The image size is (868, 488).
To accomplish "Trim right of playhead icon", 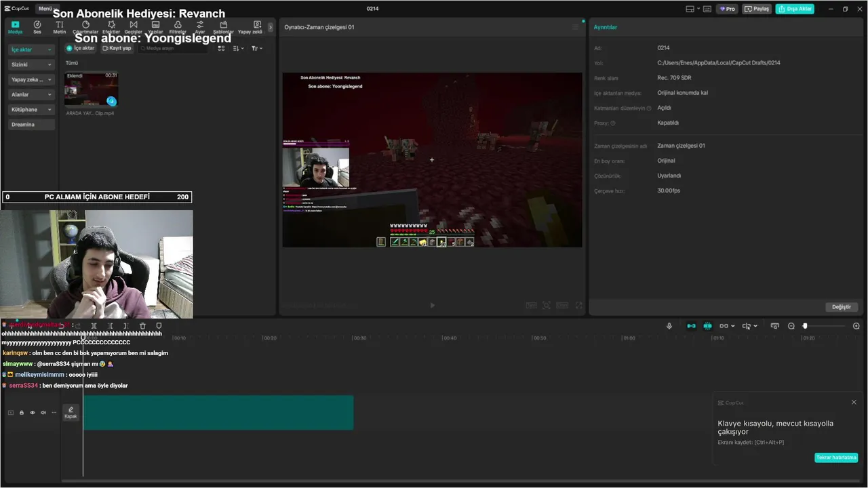I will point(126,326).
